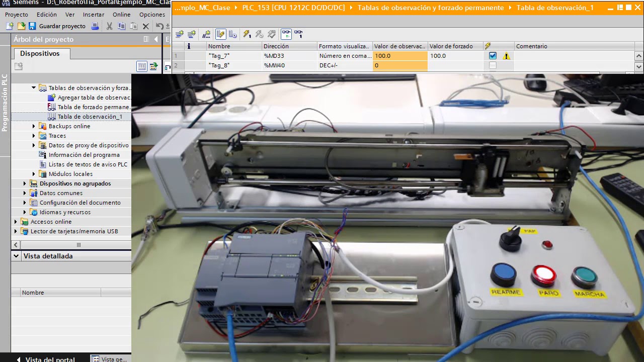
Task: Open the Proyecto menu
Action: coord(17,15)
